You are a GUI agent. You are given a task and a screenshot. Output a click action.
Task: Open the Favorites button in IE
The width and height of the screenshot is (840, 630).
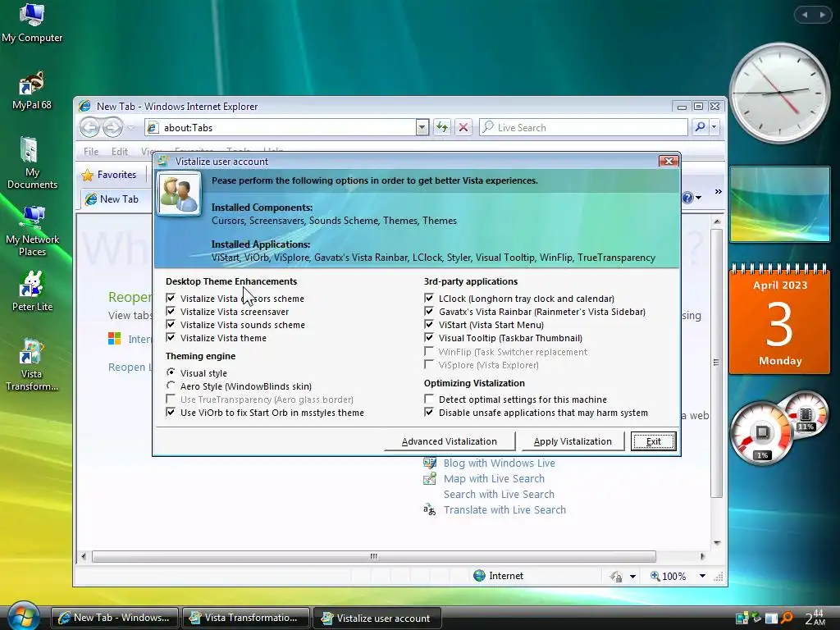(109, 175)
